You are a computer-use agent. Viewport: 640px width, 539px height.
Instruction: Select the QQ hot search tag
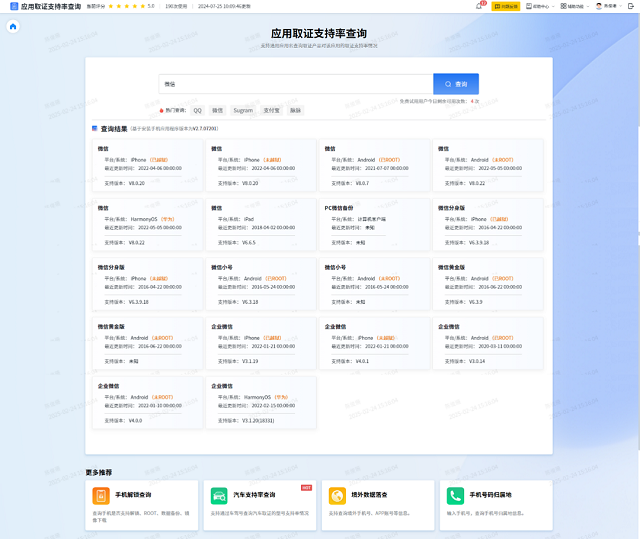pyautogui.click(x=198, y=111)
